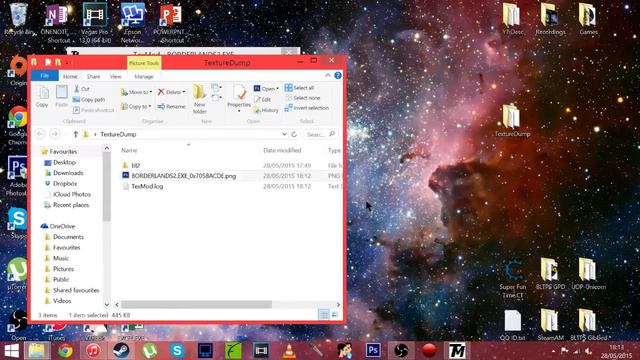This screenshot has height=360, width=640.
Task: Open quick access toolbar customize arrow
Action: coord(67,63)
